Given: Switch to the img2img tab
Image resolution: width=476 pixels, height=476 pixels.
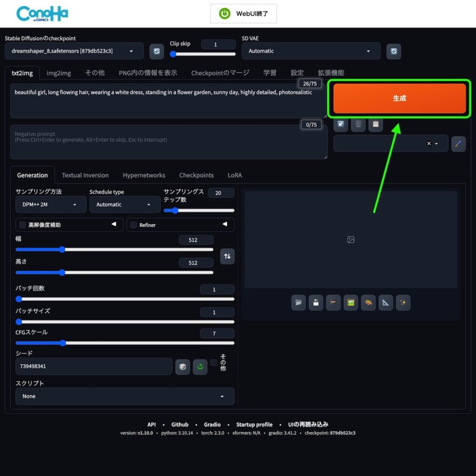Looking at the screenshot, I should 59,73.
